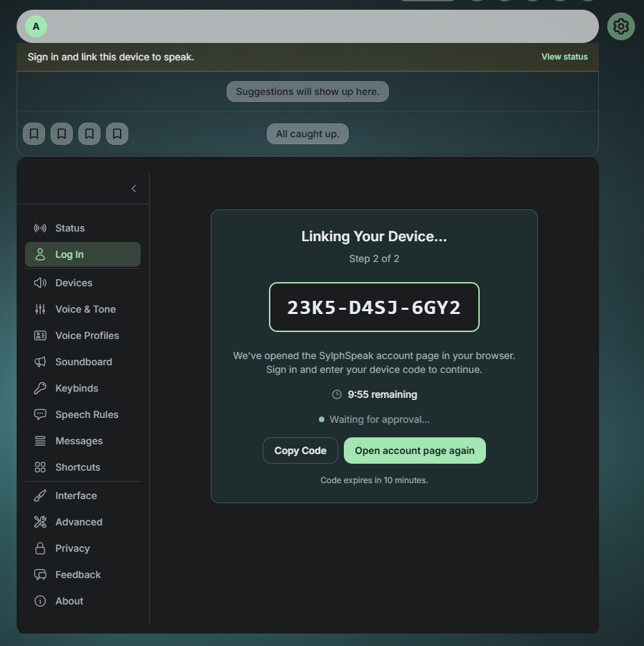
Task: Click the "Sign in and link this device" banner text
Action: click(x=111, y=57)
